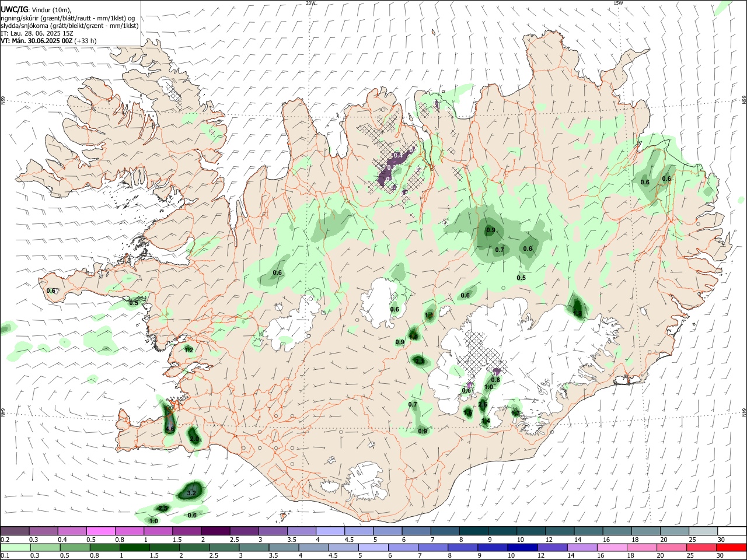Click the 2.0 precipitation value on the map
Viewport: 747px width, 560px height.
[194, 439]
